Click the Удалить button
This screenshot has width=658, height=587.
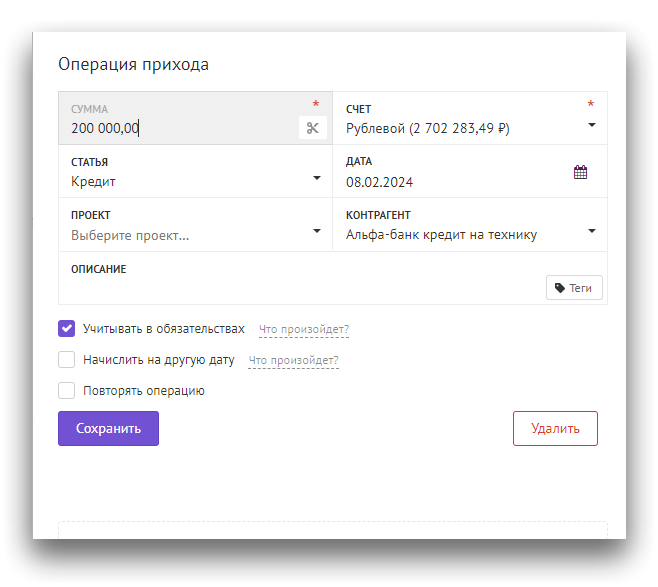(x=555, y=428)
